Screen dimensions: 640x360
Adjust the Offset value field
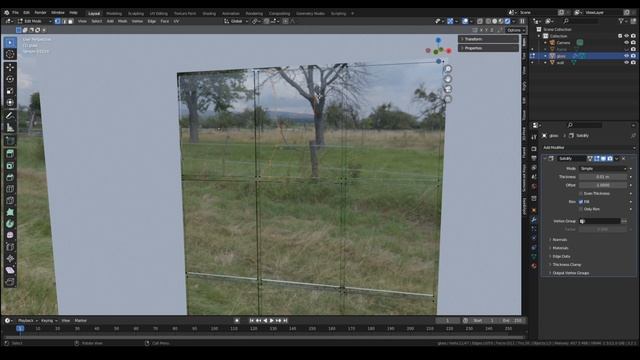coord(603,185)
